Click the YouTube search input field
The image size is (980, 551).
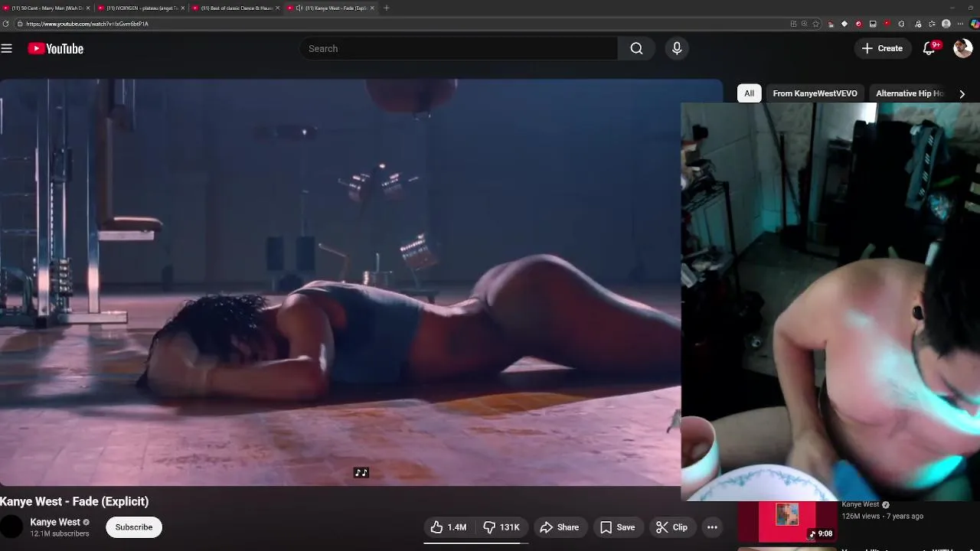tap(459, 48)
